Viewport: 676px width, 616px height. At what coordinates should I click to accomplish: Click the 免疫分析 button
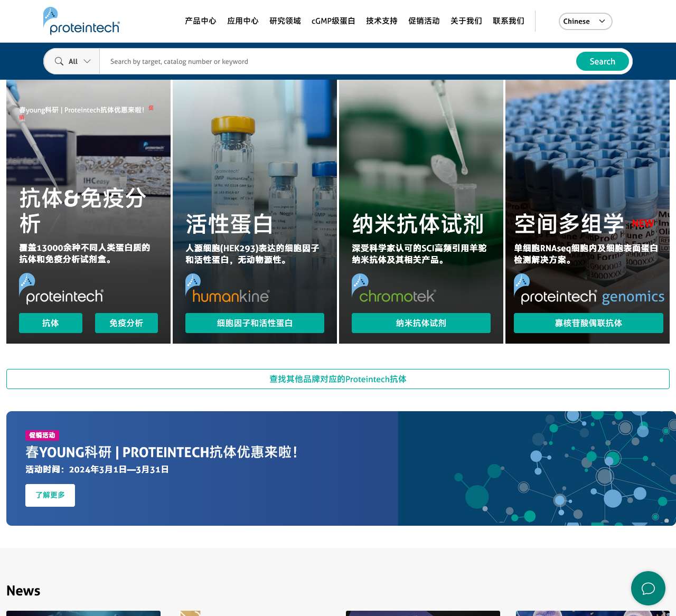(x=126, y=323)
